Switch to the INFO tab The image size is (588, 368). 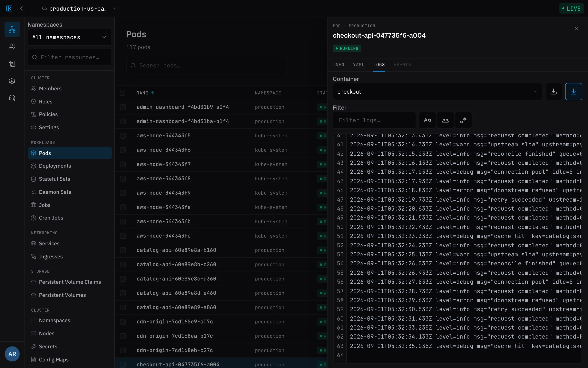339,65
